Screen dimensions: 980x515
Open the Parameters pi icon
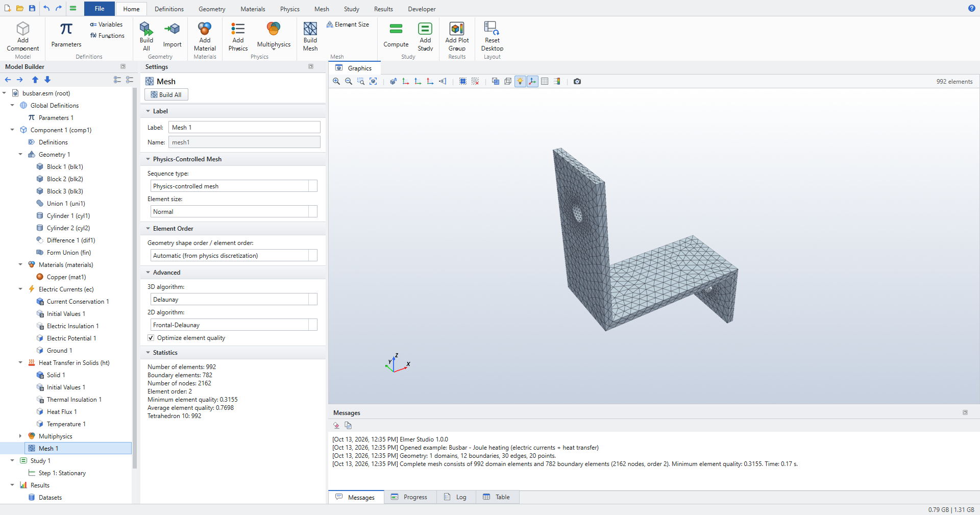66,35
